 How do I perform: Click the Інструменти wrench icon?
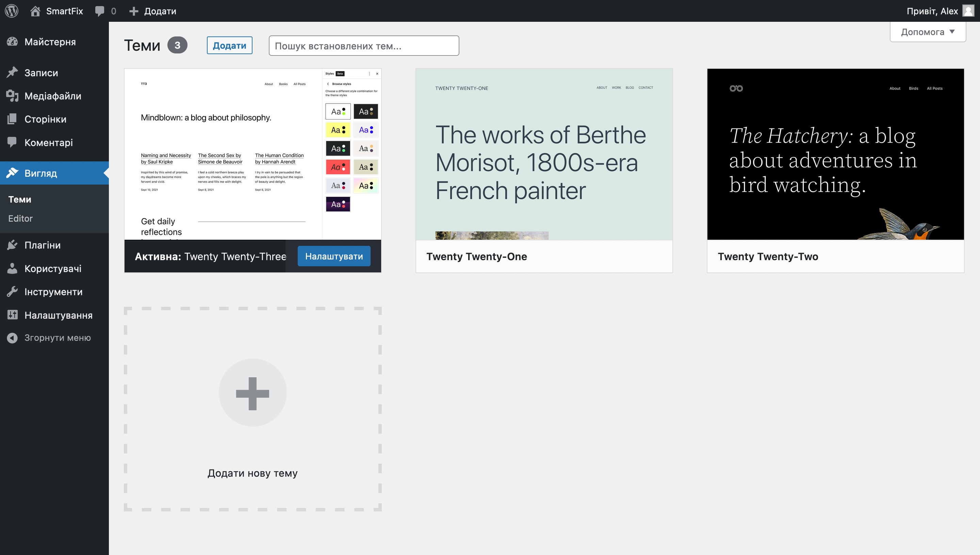(12, 291)
